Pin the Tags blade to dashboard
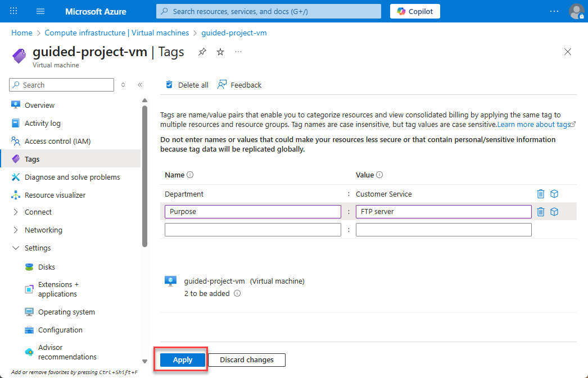The width and height of the screenshot is (588, 378). tap(202, 52)
